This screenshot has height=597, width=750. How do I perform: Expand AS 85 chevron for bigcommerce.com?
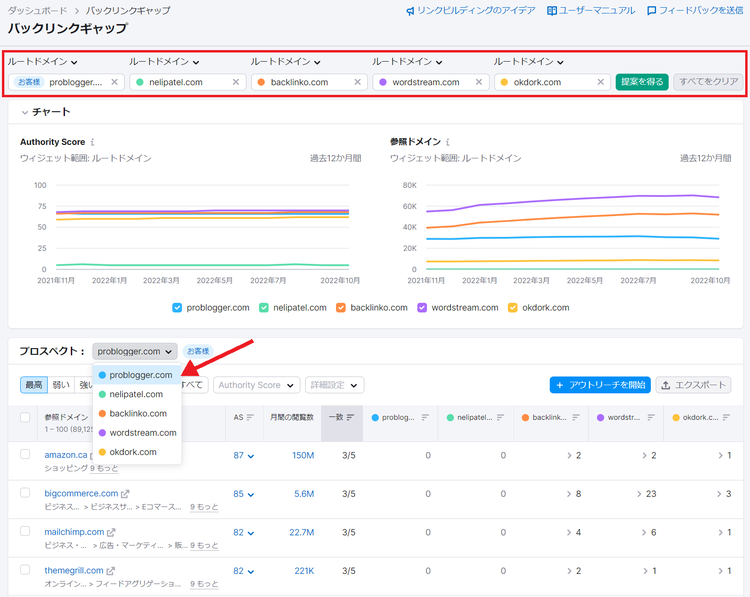251,494
